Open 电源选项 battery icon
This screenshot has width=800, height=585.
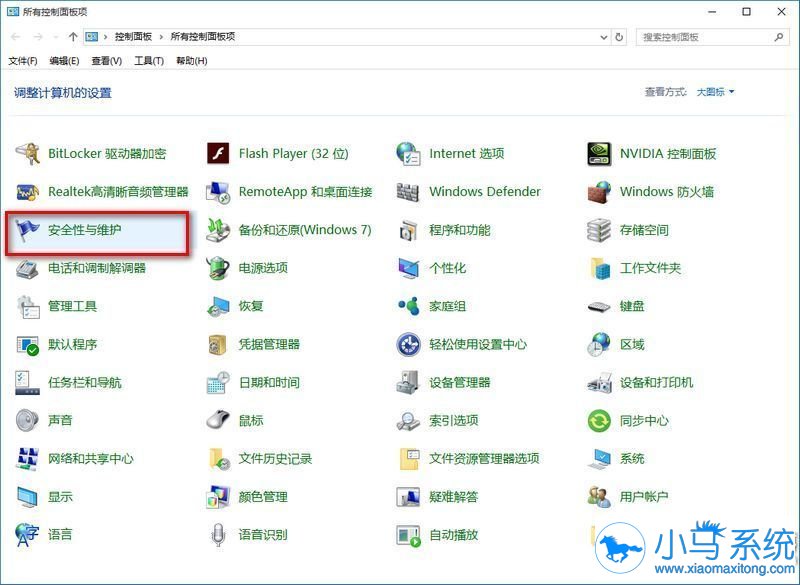[218, 268]
